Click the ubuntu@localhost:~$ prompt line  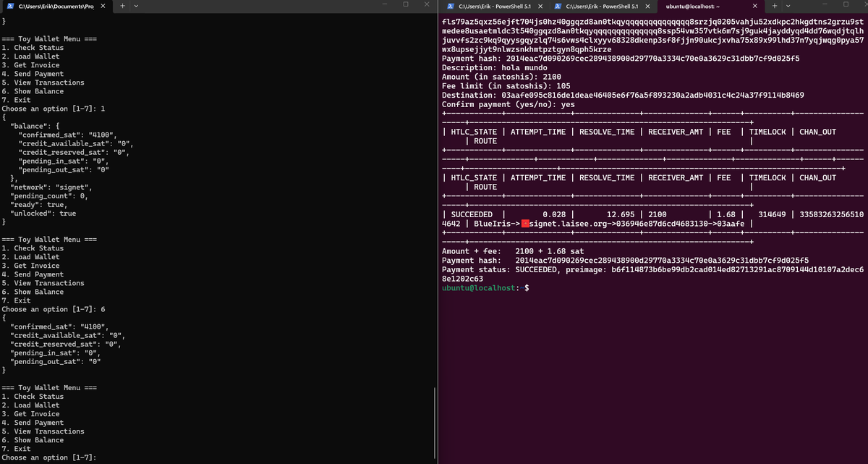pos(485,288)
